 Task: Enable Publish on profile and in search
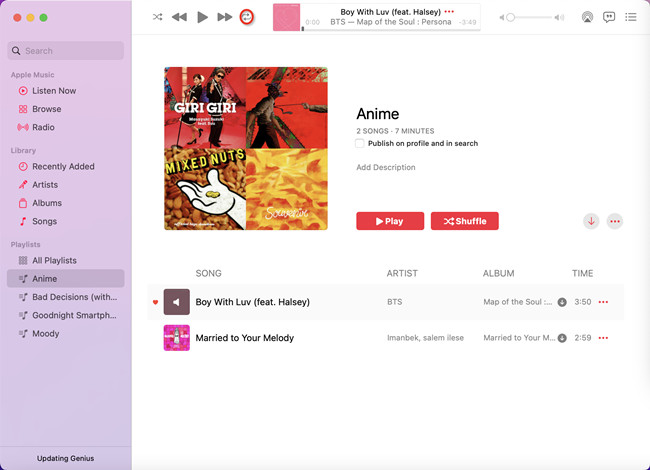pos(359,143)
